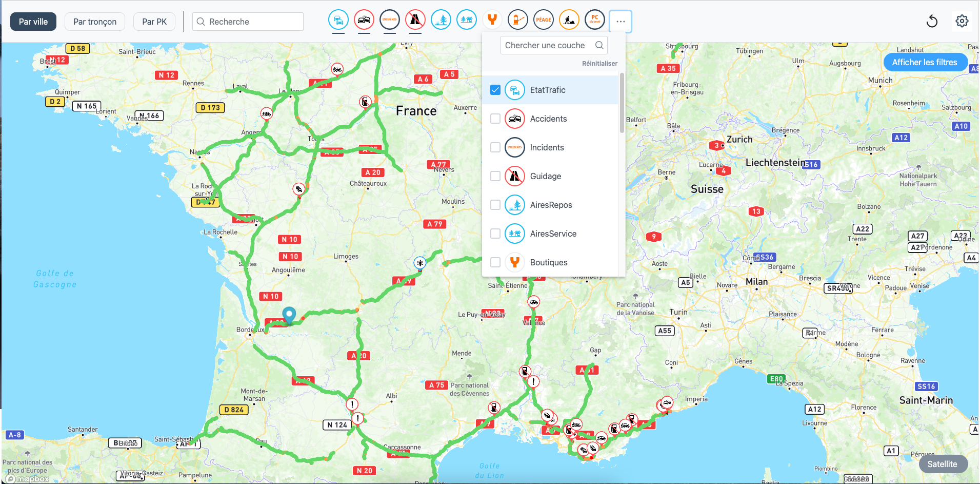Click the Guidage closed-road icon in toolbar
This screenshot has width=980, height=484.
pyautogui.click(x=415, y=21)
